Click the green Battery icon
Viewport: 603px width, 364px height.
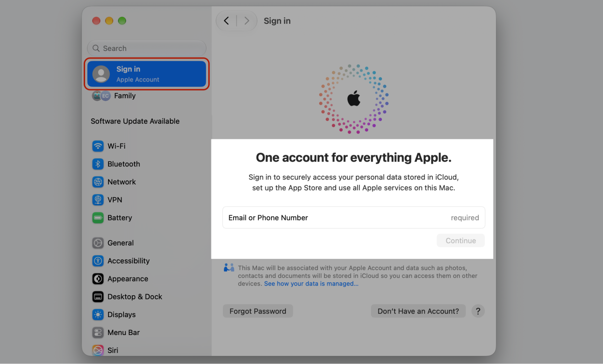pos(98,218)
